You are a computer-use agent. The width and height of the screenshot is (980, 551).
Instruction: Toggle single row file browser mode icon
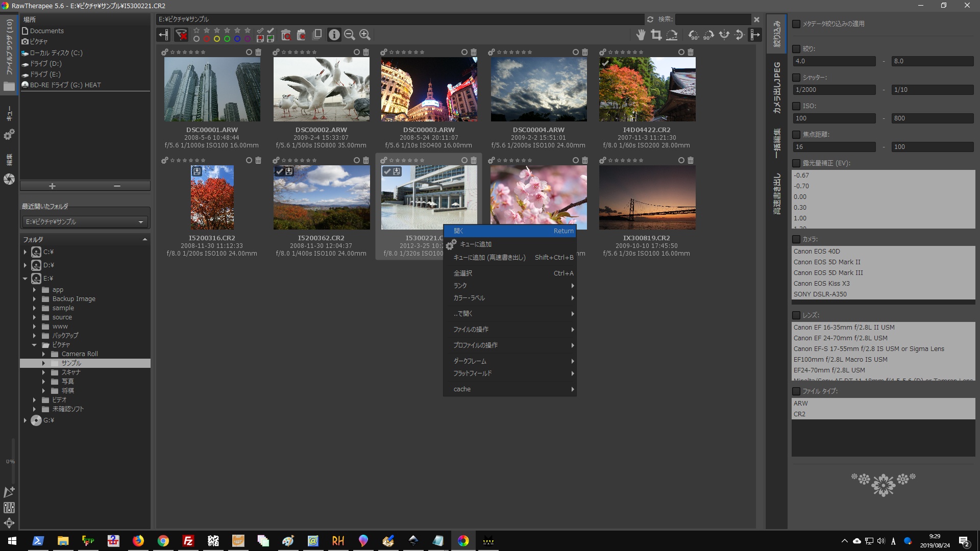pyautogui.click(x=317, y=34)
